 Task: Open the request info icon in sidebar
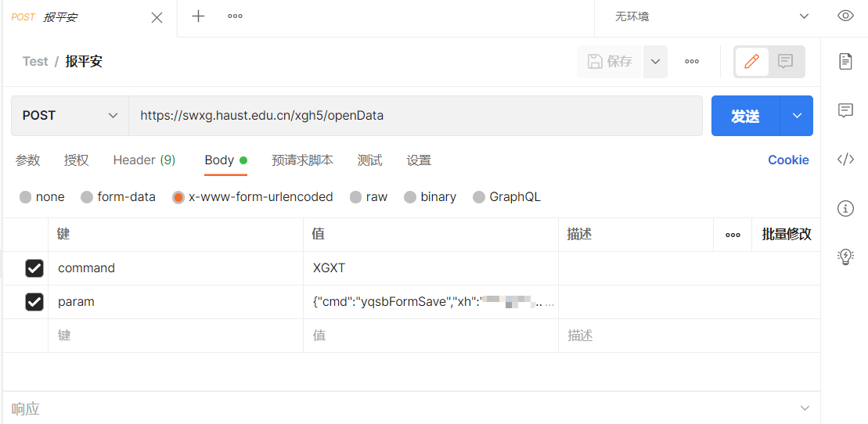coord(845,208)
